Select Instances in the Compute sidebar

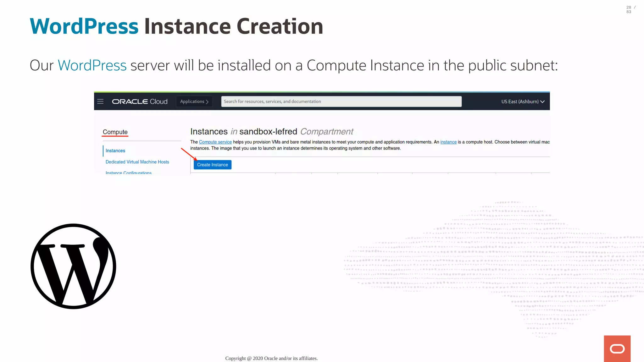click(x=115, y=151)
